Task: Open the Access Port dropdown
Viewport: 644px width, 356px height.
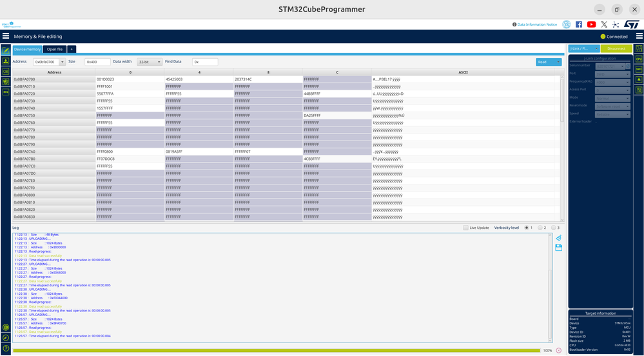Action: tap(613, 90)
